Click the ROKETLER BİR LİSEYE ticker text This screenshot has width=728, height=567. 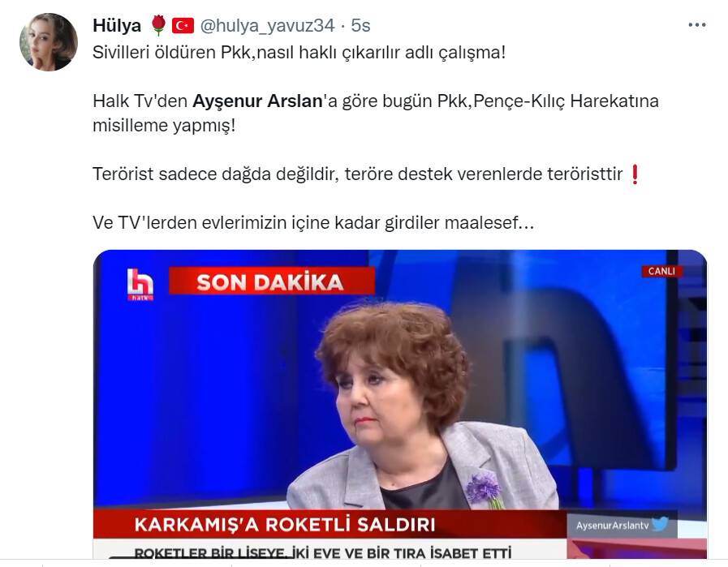point(323,552)
